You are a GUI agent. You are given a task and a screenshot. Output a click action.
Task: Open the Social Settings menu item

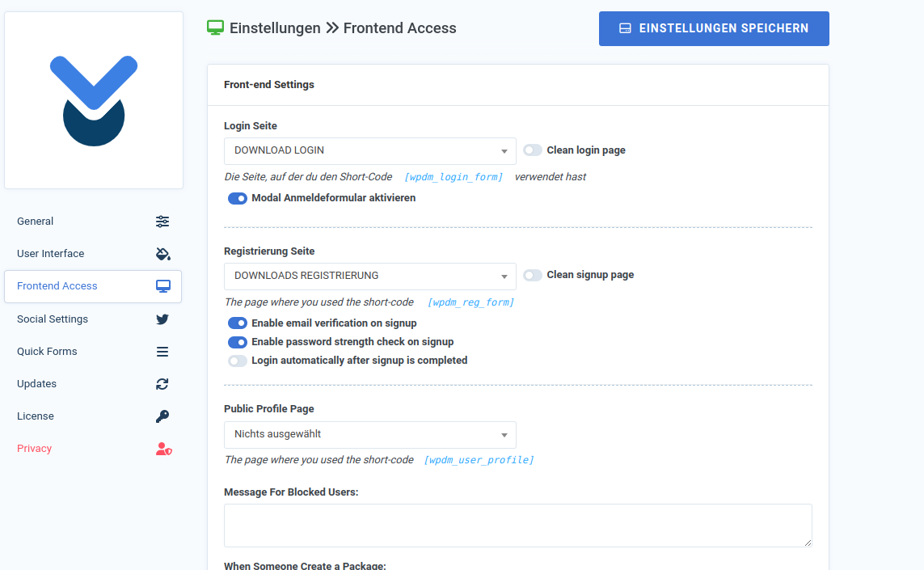pyautogui.click(x=53, y=319)
